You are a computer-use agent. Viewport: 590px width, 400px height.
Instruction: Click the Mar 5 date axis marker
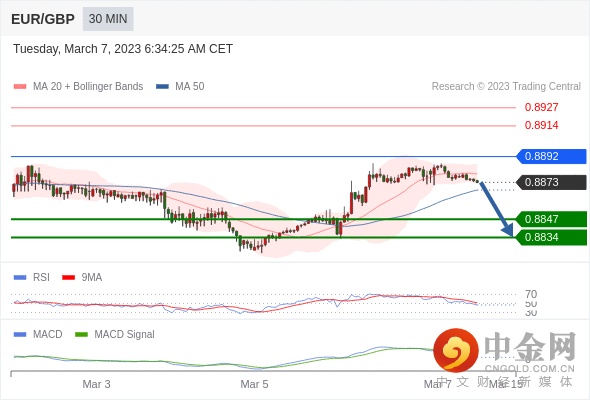254,384
